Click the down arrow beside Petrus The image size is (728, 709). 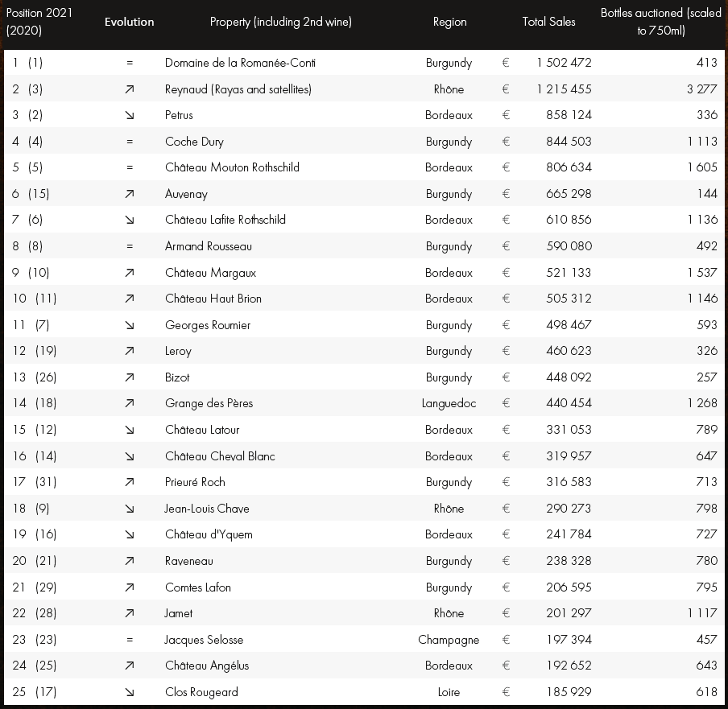point(130,115)
